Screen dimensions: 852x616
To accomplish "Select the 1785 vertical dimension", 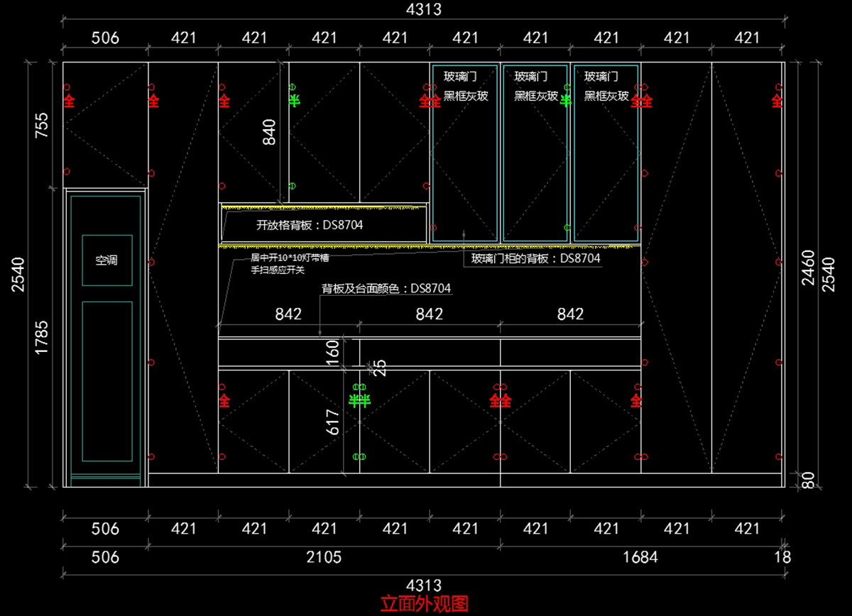I will 40,338.
